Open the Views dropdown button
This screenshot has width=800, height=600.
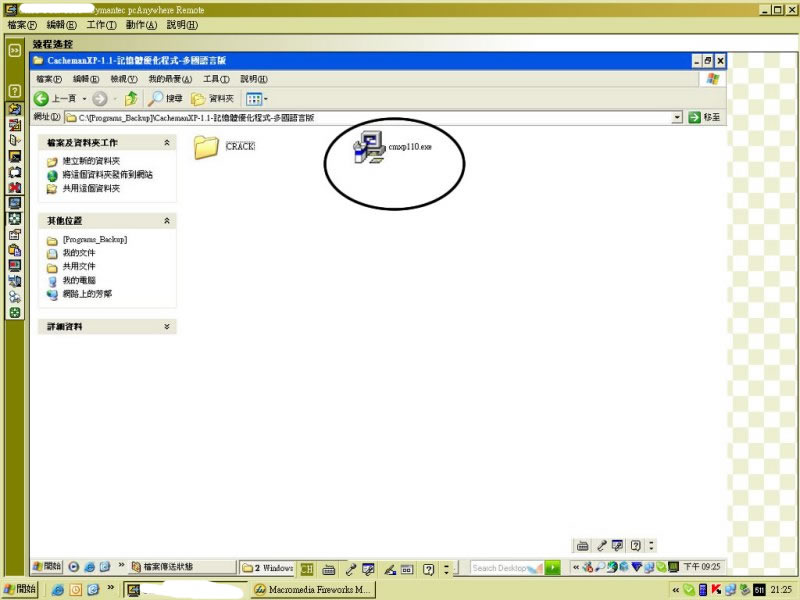coord(257,98)
